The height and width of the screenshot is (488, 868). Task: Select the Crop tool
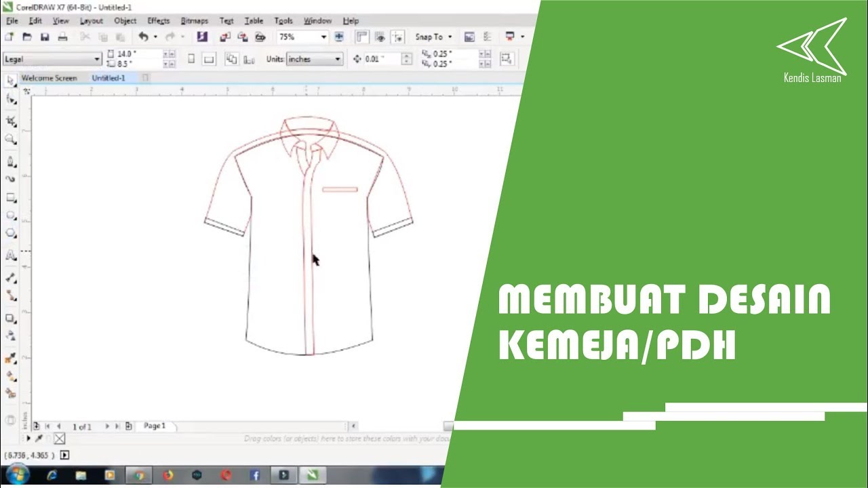point(10,121)
